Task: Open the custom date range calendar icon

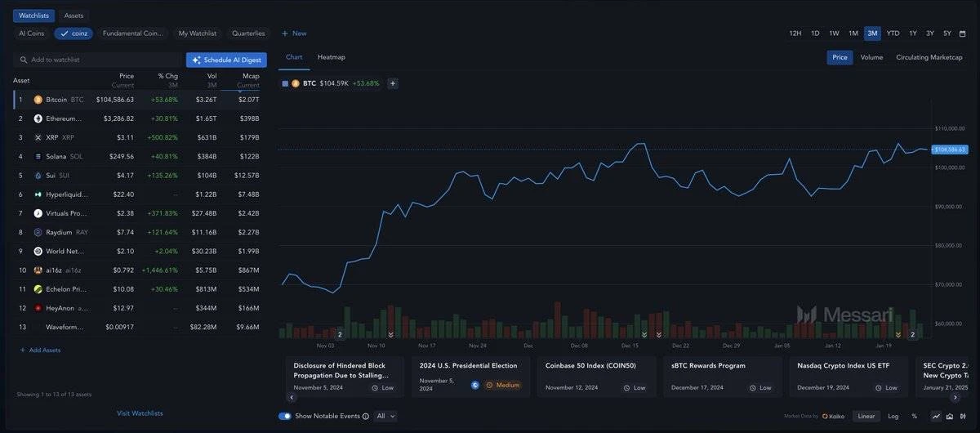Action: pyautogui.click(x=962, y=33)
